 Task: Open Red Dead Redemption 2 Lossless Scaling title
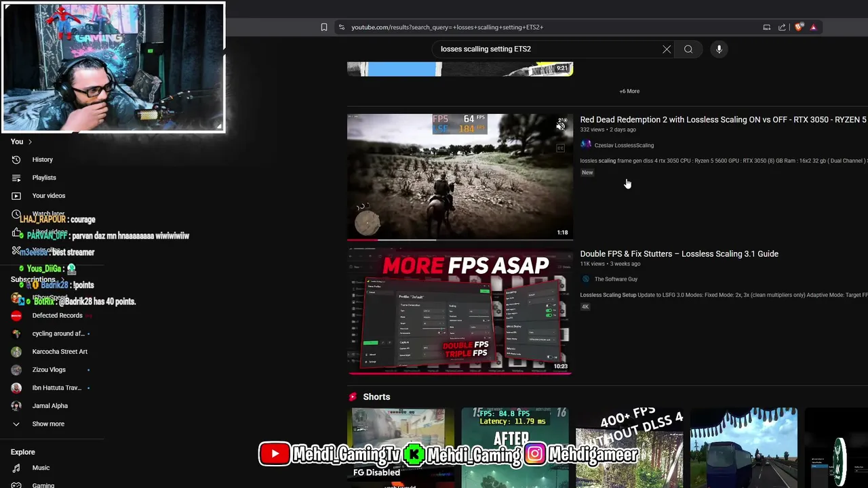pos(723,120)
